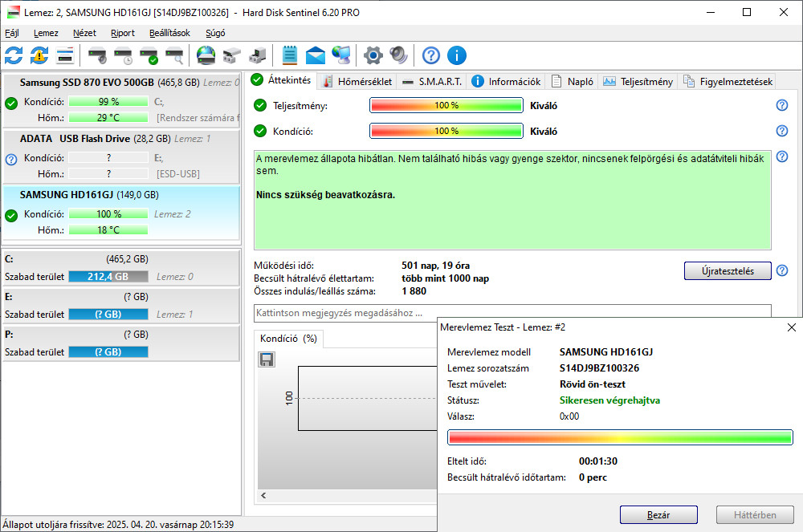This screenshot has width=803, height=532.
Task: Click the status bar Állapot utoljára frissítve text
Action: 118,524
